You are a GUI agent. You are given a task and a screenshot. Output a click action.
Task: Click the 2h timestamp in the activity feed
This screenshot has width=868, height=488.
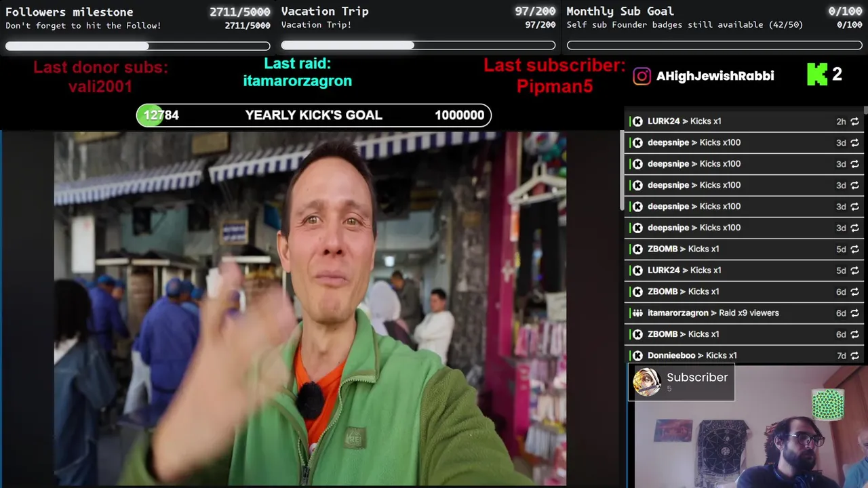pyautogui.click(x=841, y=121)
